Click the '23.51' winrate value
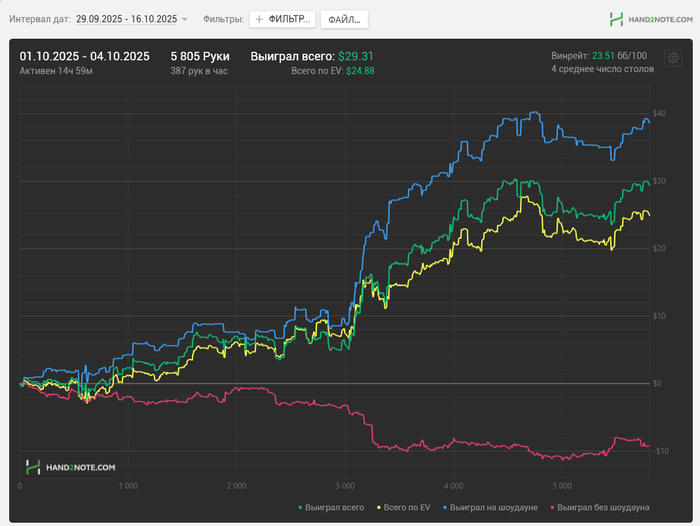700x526 pixels. click(603, 55)
